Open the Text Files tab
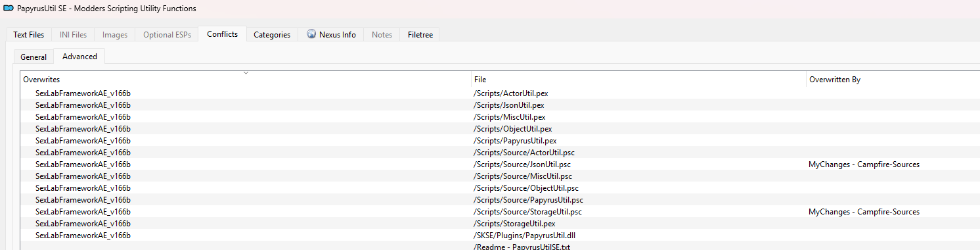Image resolution: width=980 pixels, height=250 pixels. 29,35
